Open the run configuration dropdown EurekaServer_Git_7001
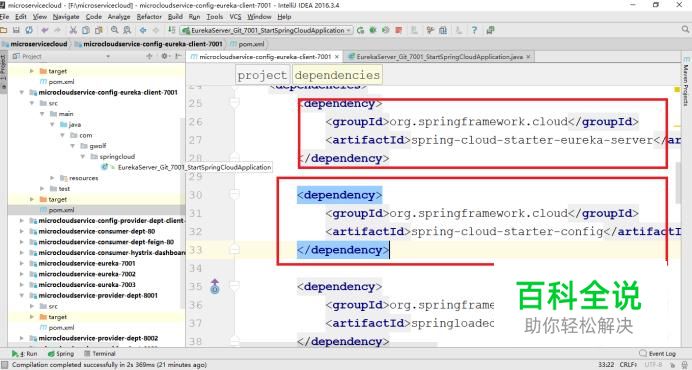 (x=267, y=30)
